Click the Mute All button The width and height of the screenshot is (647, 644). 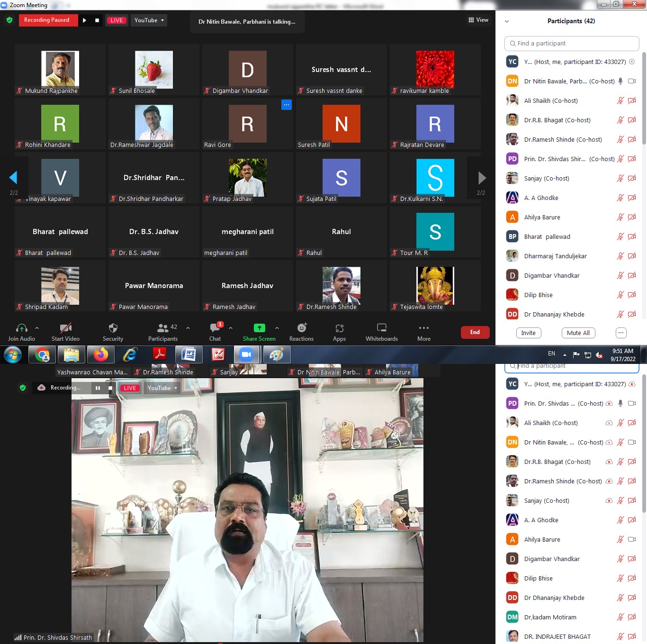[x=578, y=333]
